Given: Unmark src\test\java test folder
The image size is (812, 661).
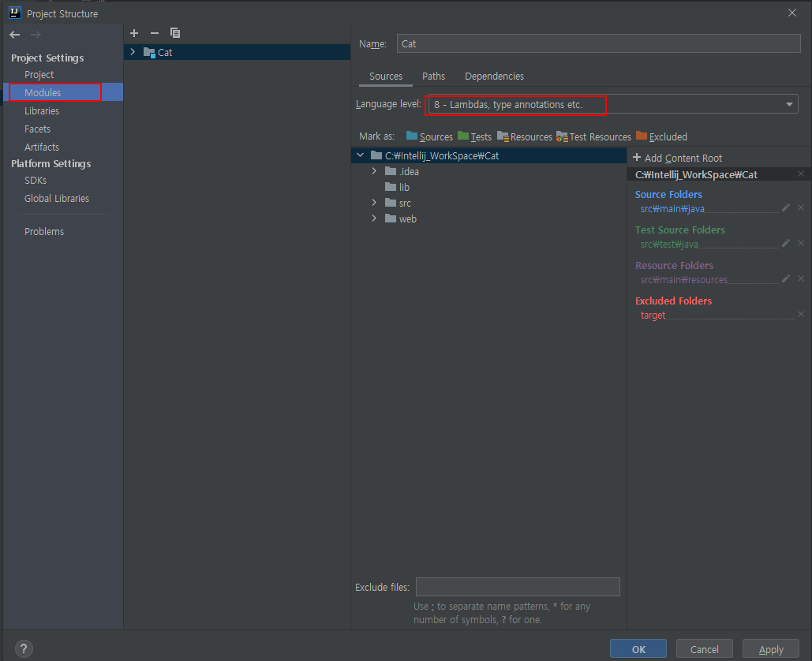Looking at the screenshot, I should (x=801, y=243).
